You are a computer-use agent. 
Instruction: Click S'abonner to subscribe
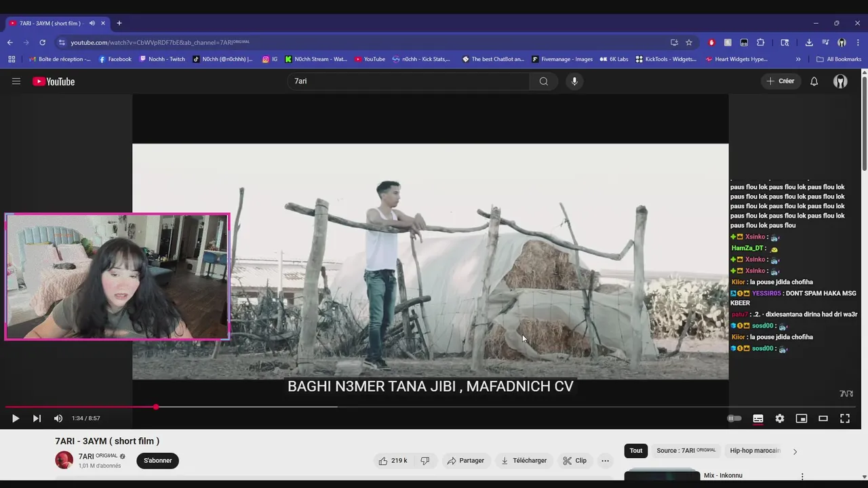coord(157,461)
